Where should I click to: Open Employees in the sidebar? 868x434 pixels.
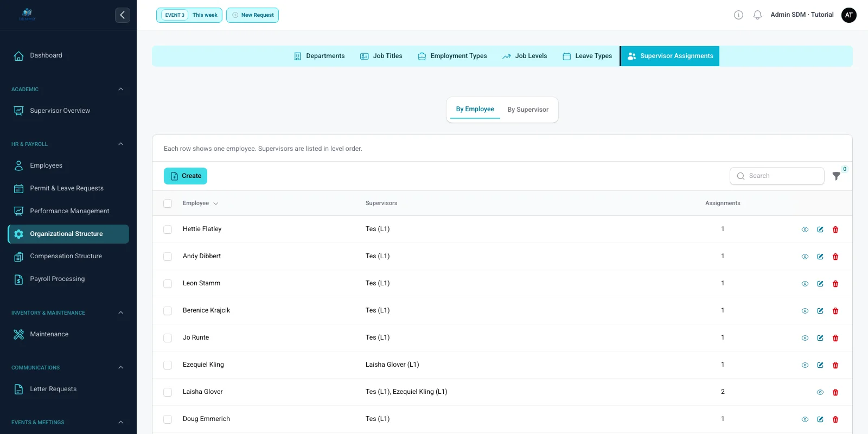[68, 165]
